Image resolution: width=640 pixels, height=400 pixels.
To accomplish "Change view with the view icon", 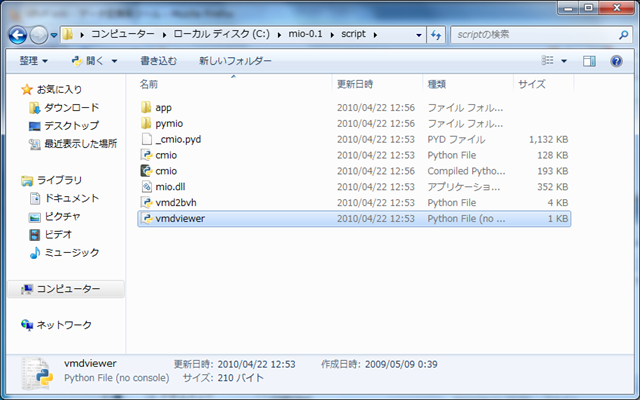I will click(548, 60).
